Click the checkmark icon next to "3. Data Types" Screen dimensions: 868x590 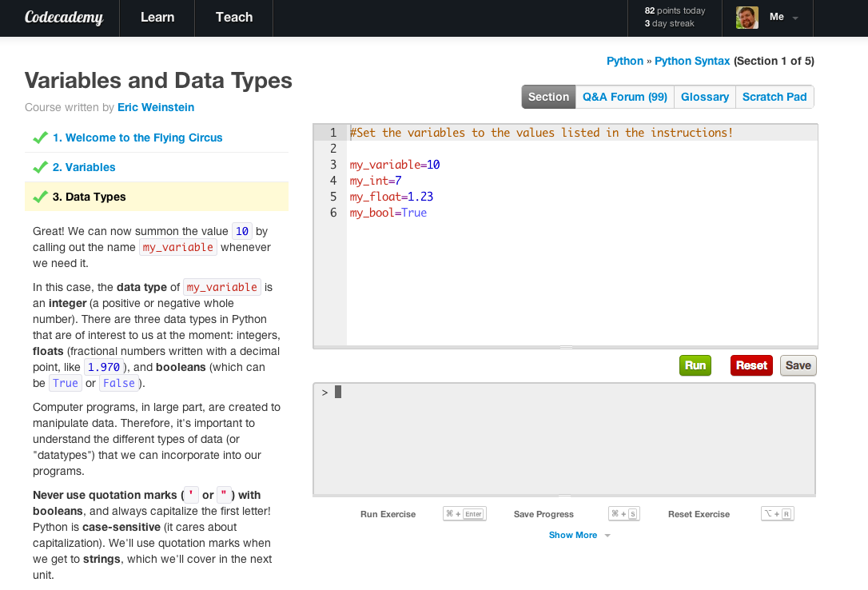(41, 197)
